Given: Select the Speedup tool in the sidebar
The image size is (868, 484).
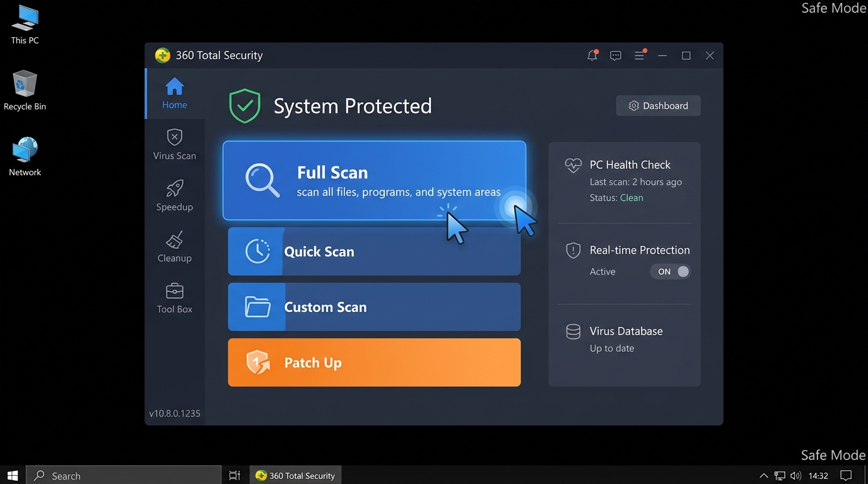Looking at the screenshot, I should click(174, 195).
